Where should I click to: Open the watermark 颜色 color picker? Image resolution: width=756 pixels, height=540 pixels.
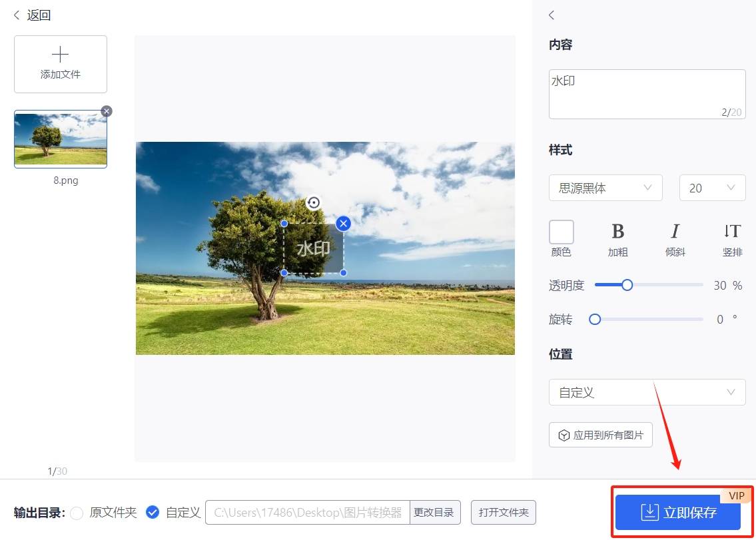[561, 230]
